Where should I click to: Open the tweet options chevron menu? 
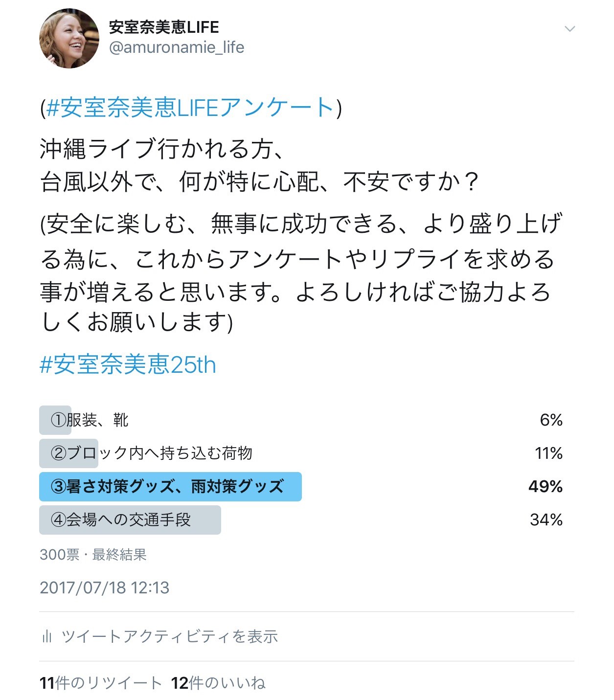pos(569,29)
